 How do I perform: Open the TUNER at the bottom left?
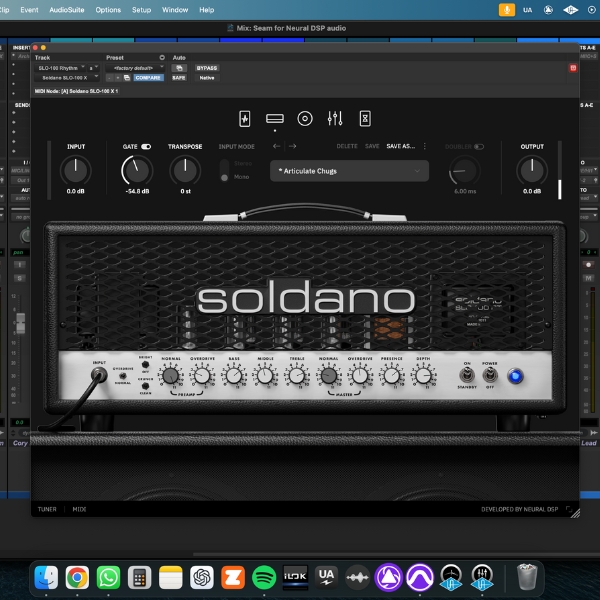tap(47, 509)
